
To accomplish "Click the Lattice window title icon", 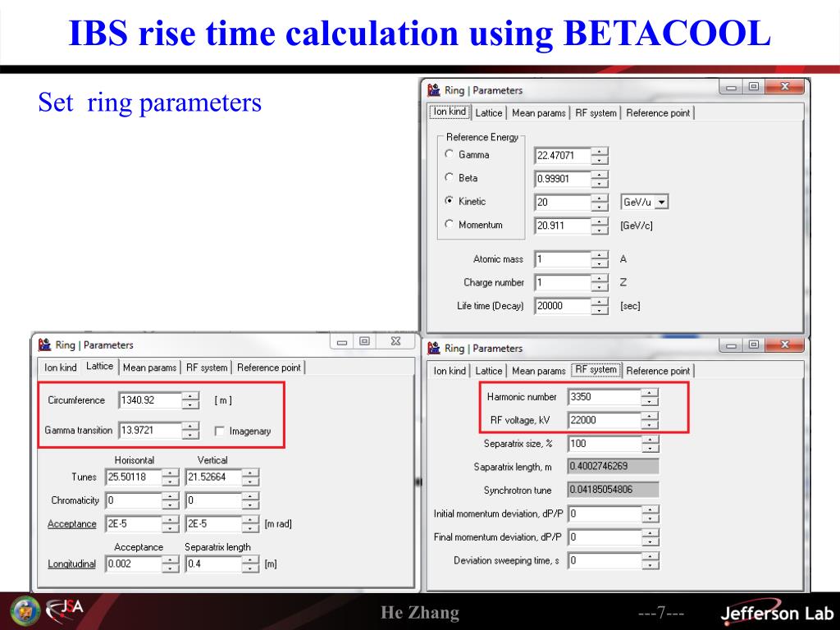I will click(44, 345).
